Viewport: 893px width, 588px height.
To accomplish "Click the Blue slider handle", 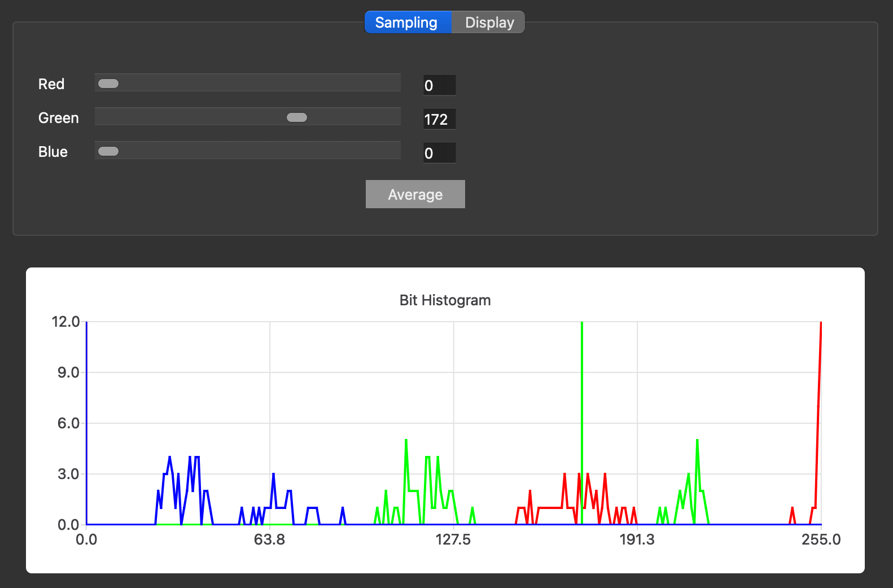I will [108, 151].
